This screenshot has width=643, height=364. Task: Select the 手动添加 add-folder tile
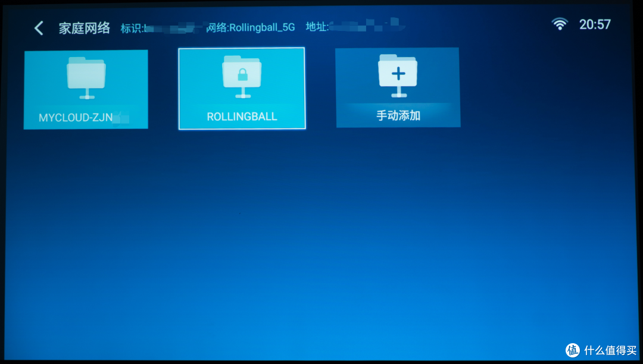tap(398, 87)
